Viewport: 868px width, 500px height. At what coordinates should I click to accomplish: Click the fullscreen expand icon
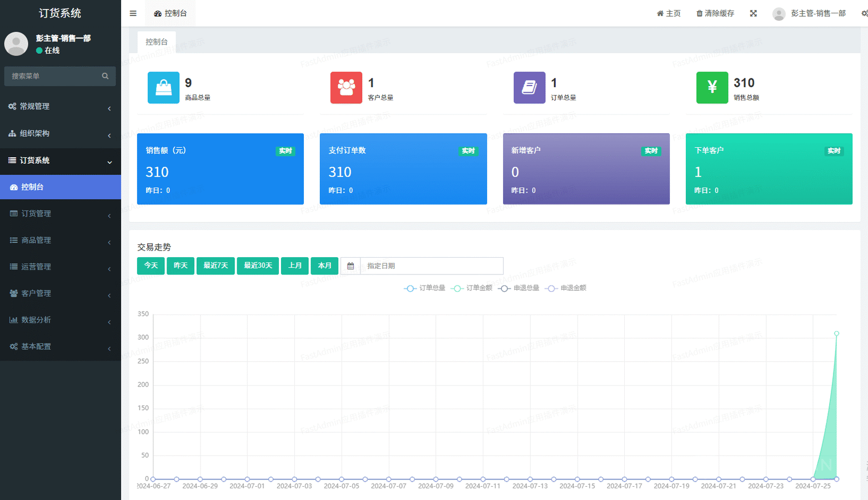click(753, 13)
